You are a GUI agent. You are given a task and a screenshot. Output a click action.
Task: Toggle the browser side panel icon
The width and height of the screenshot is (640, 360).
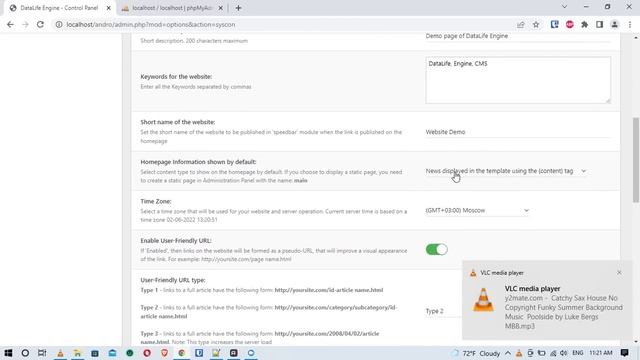click(x=599, y=24)
